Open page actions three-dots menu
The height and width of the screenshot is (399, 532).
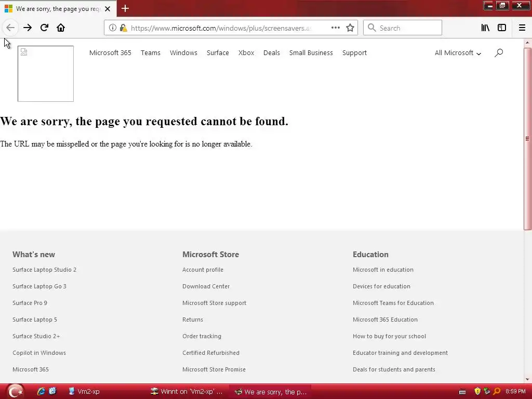(x=335, y=28)
